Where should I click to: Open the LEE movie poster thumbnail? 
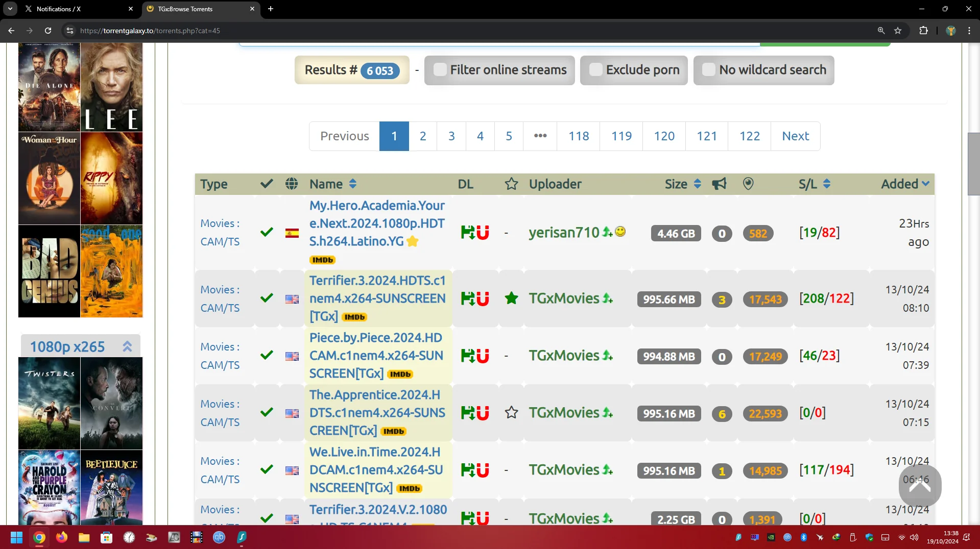tap(111, 87)
